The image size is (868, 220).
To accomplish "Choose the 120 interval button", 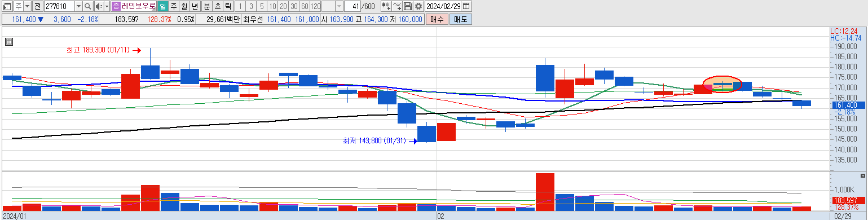I will pyautogui.click(x=316, y=6).
